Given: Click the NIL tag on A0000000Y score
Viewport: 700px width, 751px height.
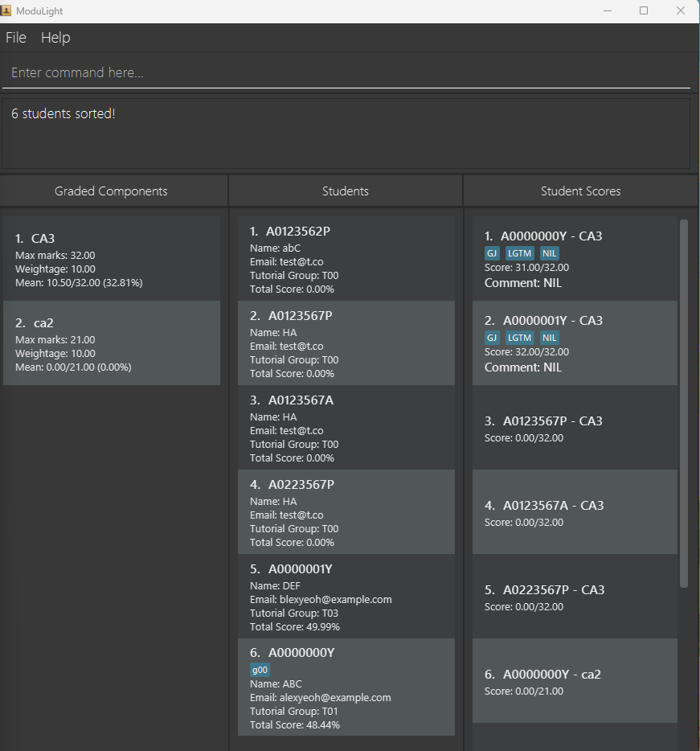Looking at the screenshot, I should click(550, 253).
